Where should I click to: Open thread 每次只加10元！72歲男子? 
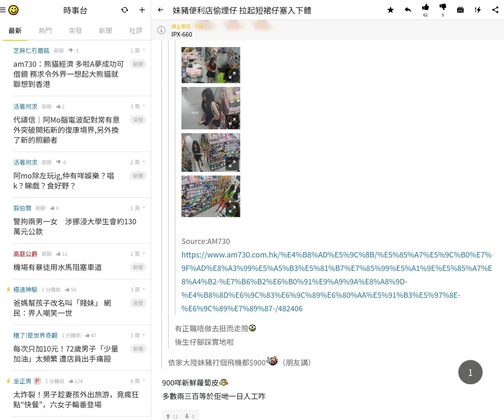(x=66, y=354)
